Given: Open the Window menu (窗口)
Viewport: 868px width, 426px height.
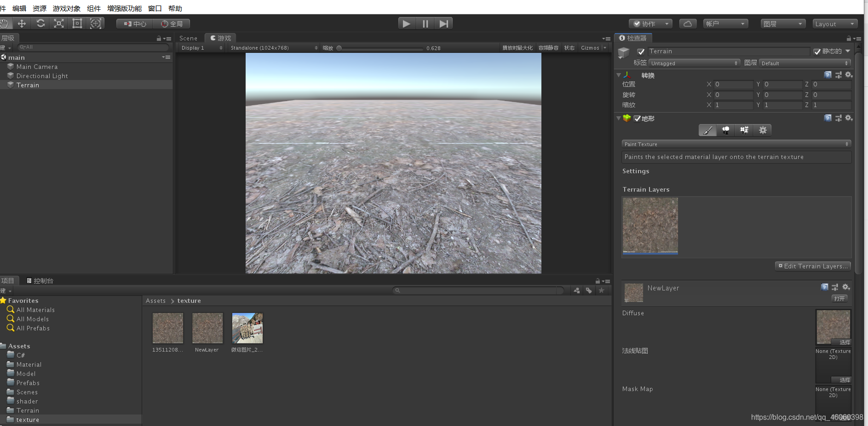Looking at the screenshot, I should [155, 8].
